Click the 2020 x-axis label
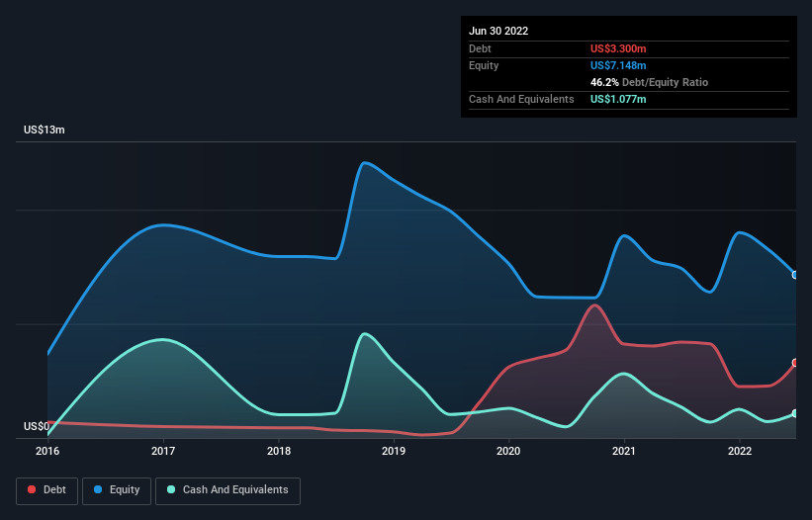This screenshot has width=812, height=520. point(508,451)
